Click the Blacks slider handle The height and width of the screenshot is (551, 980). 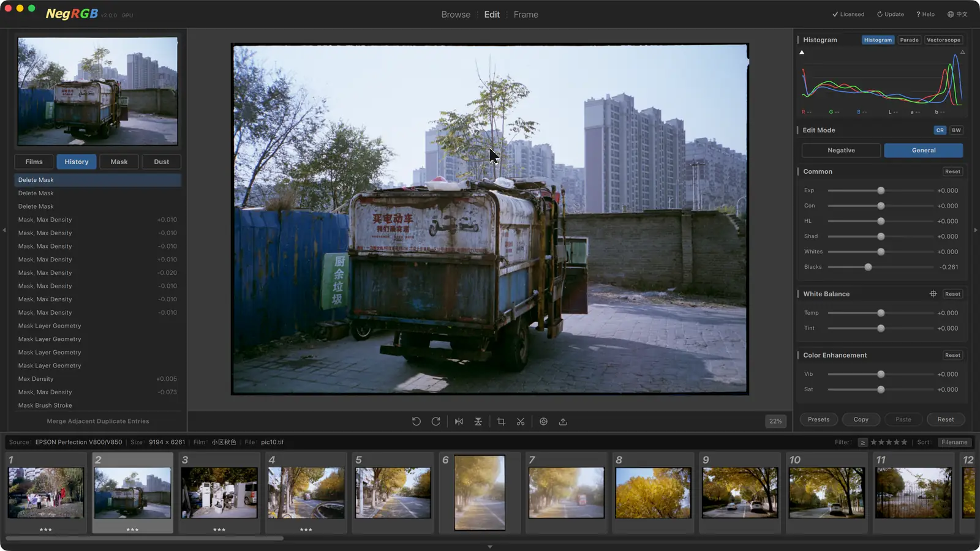[868, 267]
